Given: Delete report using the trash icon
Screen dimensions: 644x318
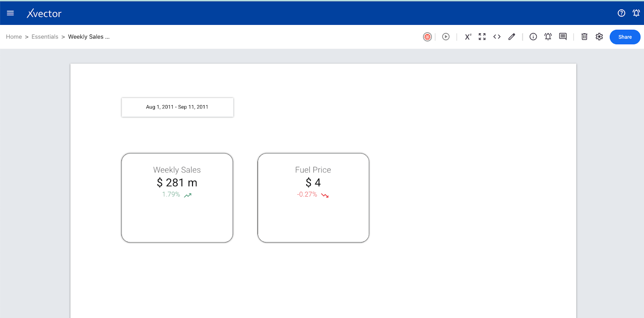Looking at the screenshot, I should (x=584, y=37).
